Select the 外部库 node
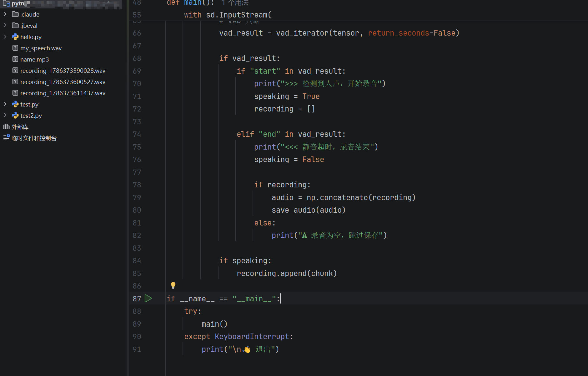This screenshot has height=376, width=588. [20, 127]
